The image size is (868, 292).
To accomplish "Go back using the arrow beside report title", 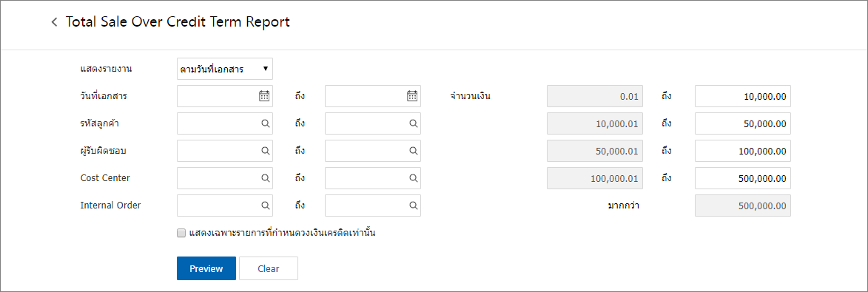I will click(54, 22).
